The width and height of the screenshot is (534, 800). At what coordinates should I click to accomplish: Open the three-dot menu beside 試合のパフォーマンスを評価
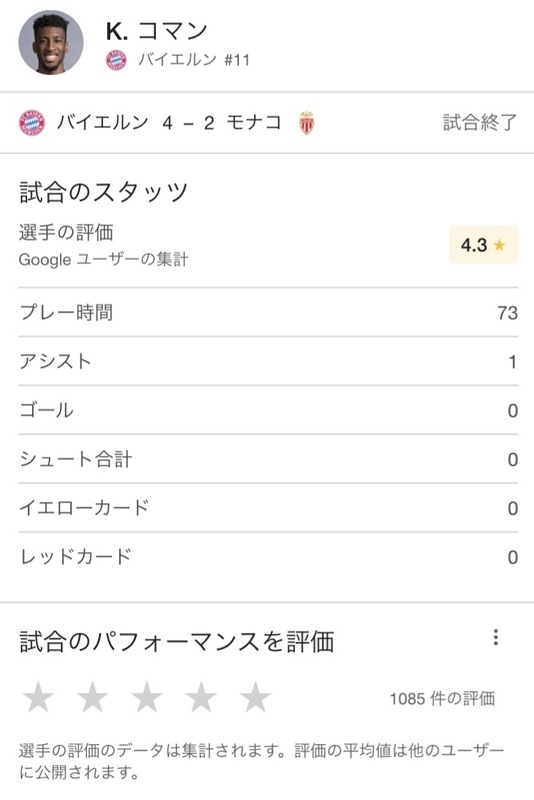(496, 637)
